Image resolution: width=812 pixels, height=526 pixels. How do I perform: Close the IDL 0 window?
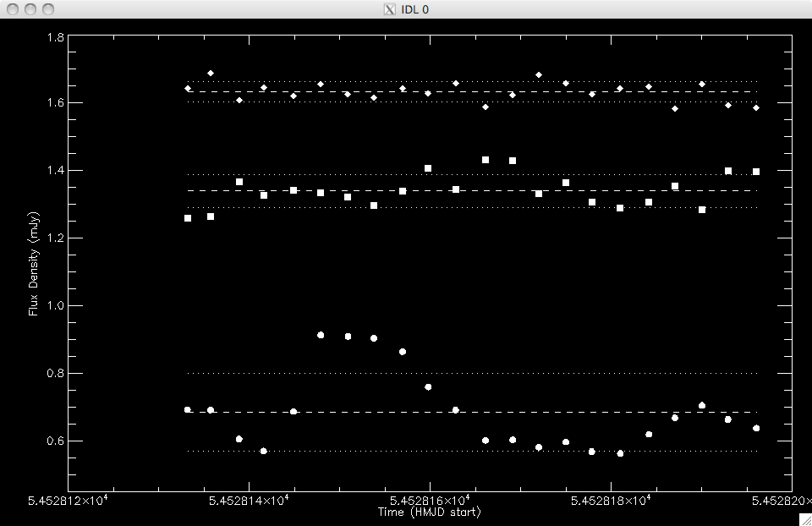[x=12, y=9]
